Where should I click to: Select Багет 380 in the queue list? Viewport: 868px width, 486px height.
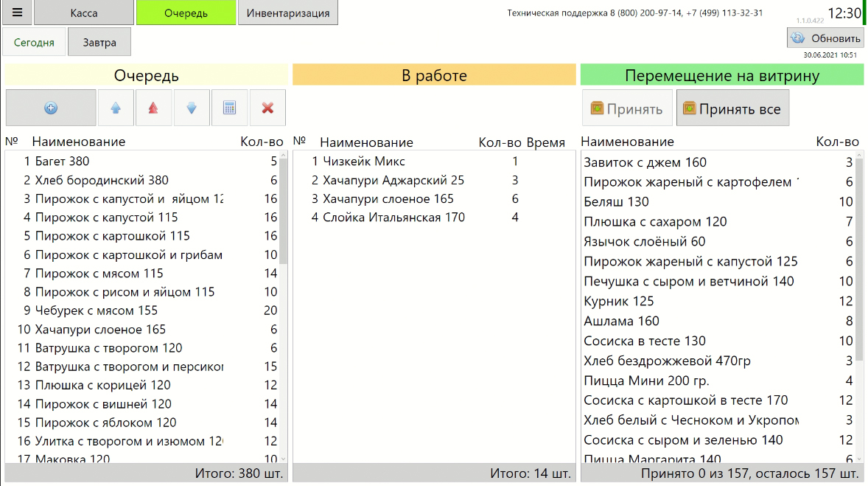pyautogui.click(x=63, y=162)
